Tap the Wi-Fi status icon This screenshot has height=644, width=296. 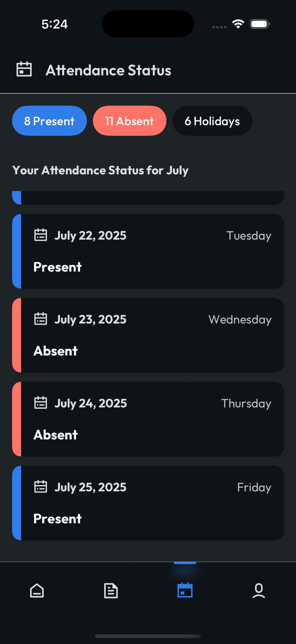[238, 24]
